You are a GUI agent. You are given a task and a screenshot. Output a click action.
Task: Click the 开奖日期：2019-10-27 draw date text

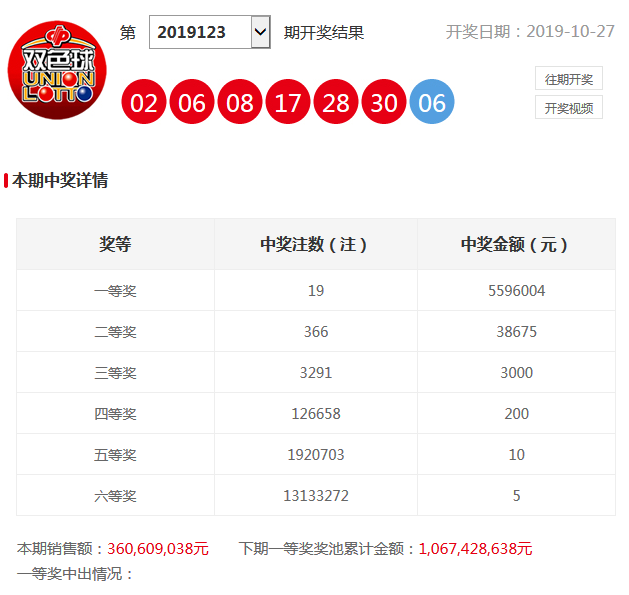pyautogui.click(x=530, y=32)
